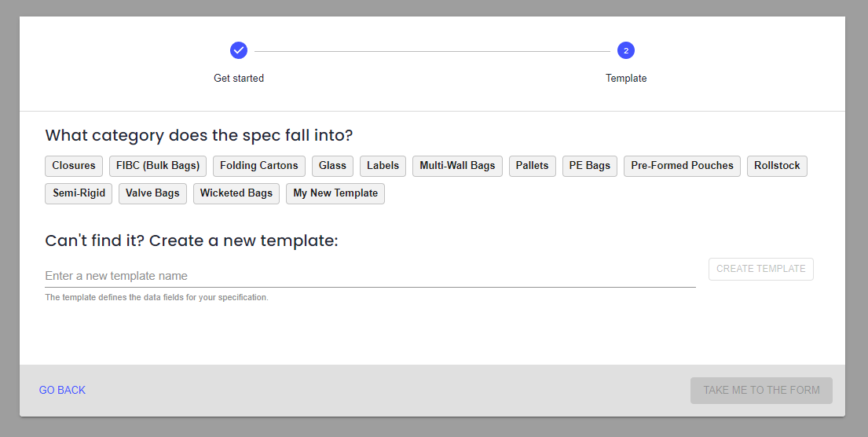Click the completed Get started checkmark step icon

tap(239, 50)
